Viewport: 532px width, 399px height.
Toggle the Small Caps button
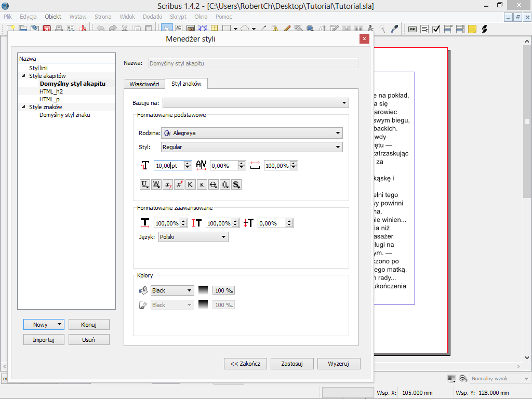[202, 184]
